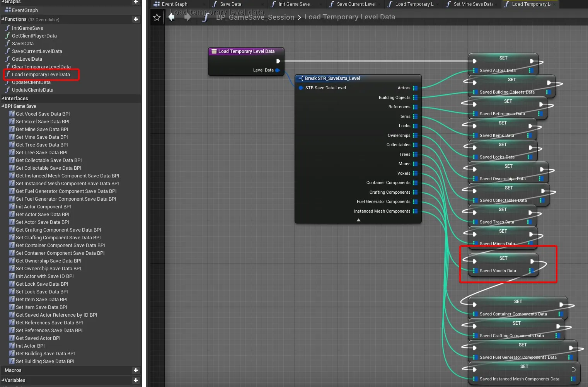Select the SET Saved Voxels Data node
The width and height of the screenshot is (588, 387).
click(x=503, y=258)
